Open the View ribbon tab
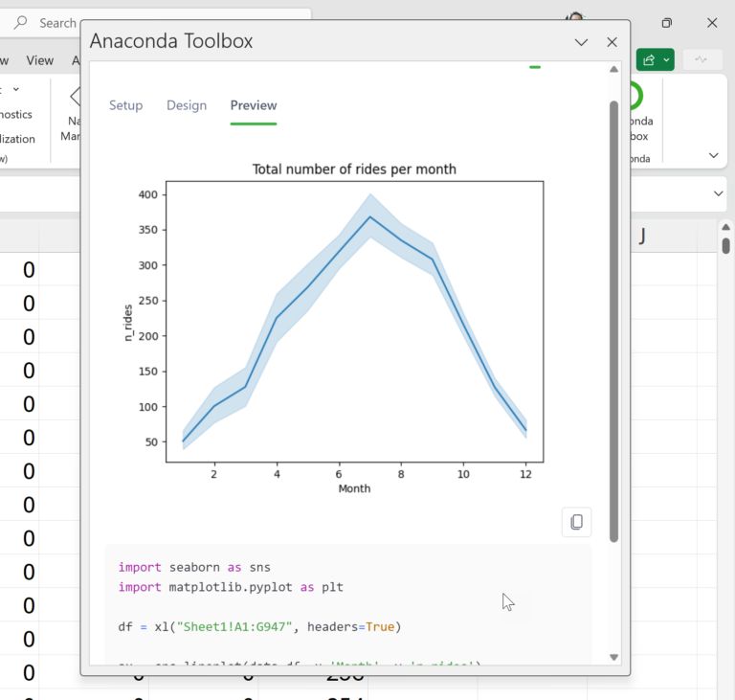This screenshot has width=735, height=700. [x=40, y=60]
